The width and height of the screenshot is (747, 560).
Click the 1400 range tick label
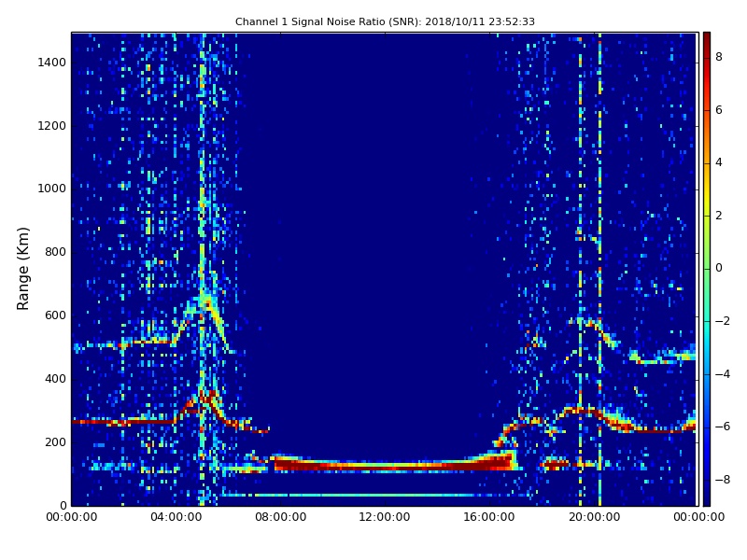point(52,63)
